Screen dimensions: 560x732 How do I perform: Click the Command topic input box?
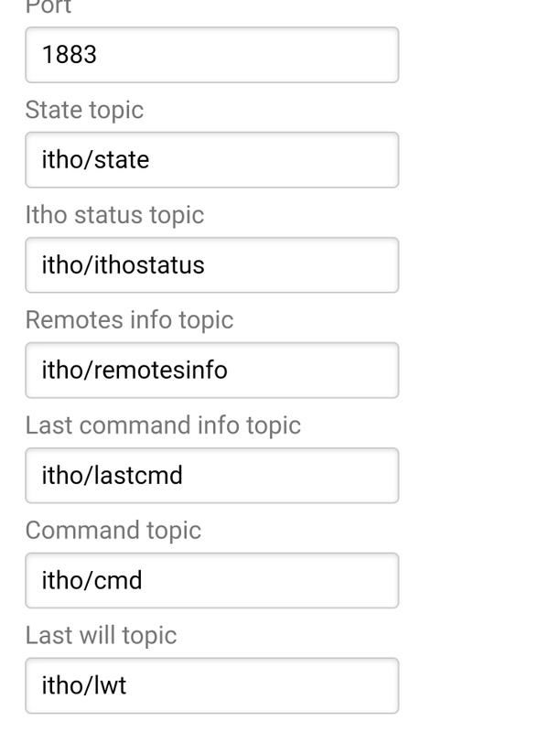coord(211,581)
